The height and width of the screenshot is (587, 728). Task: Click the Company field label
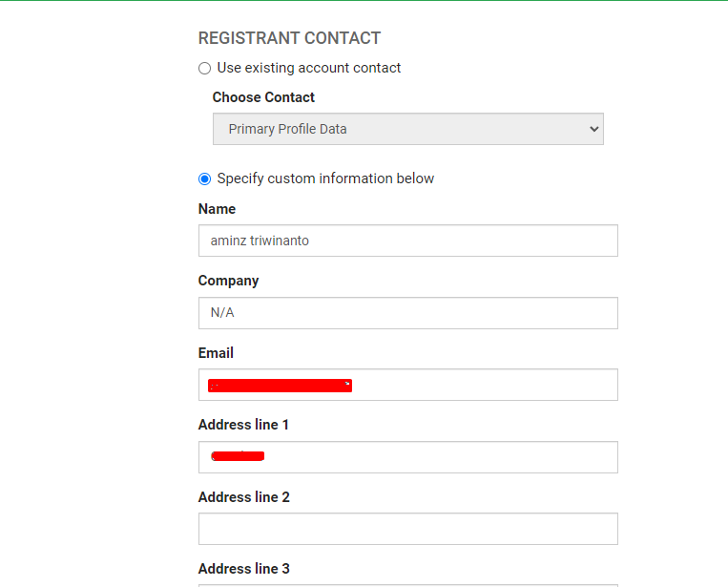228,281
